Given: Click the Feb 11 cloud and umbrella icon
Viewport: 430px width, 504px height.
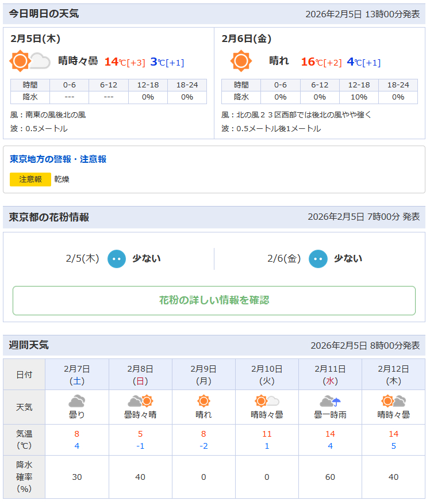Looking at the screenshot, I should pyautogui.click(x=330, y=402).
